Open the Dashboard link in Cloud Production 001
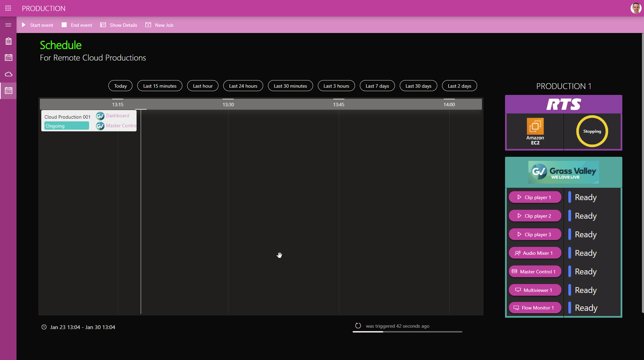This screenshot has width=644, height=360. [x=118, y=116]
